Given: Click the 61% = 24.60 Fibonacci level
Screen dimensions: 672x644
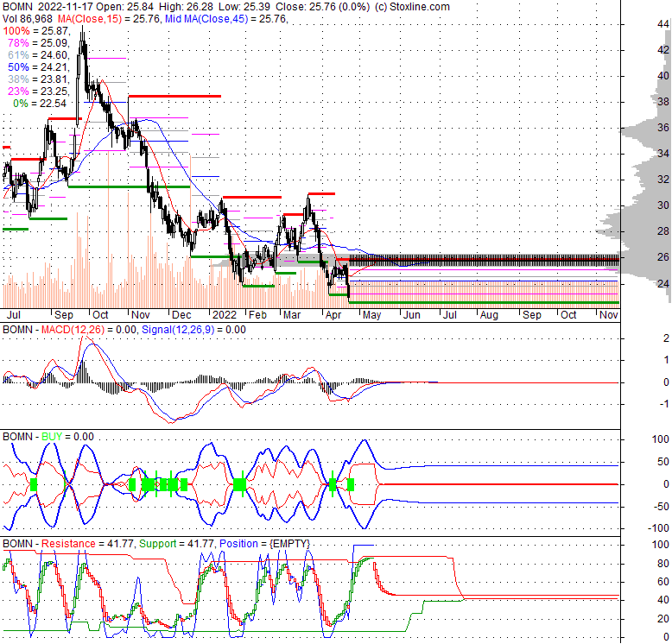Looking at the screenshot, I should (40, 54).
